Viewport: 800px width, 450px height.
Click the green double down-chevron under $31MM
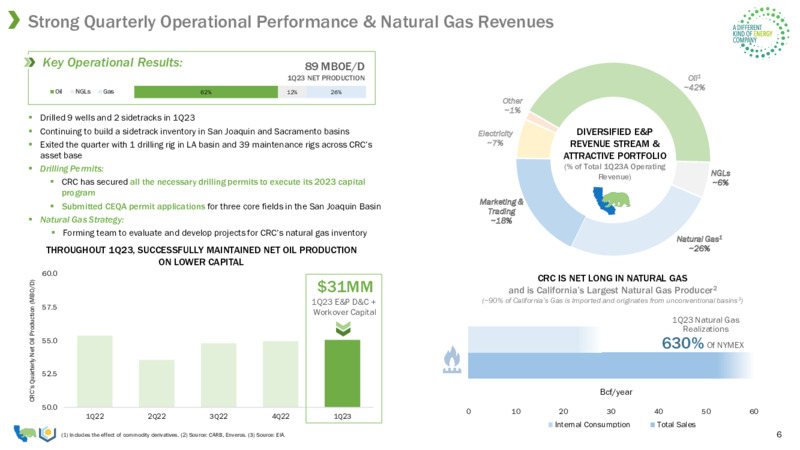343,330
